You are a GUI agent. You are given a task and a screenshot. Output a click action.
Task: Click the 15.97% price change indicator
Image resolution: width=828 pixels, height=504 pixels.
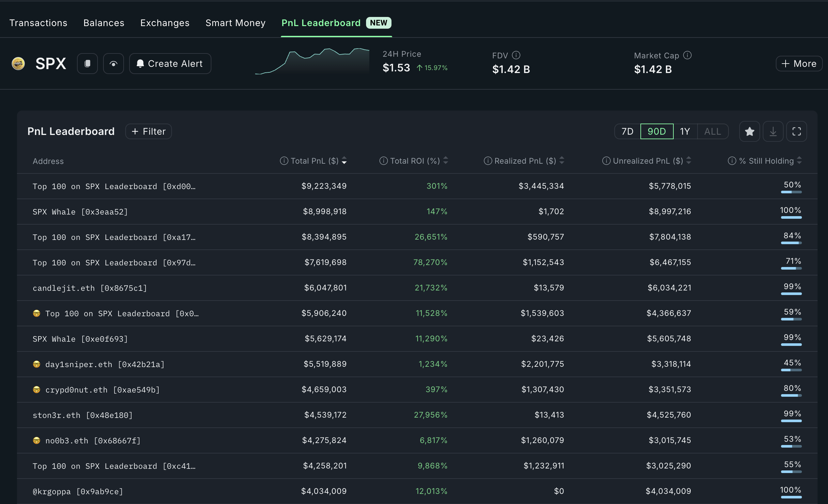click(x=432, y=68)
